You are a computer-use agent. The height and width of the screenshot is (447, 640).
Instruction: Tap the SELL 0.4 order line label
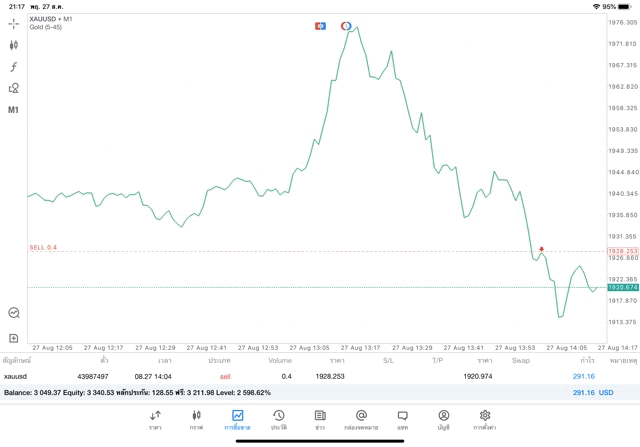(x=43, y=247)
